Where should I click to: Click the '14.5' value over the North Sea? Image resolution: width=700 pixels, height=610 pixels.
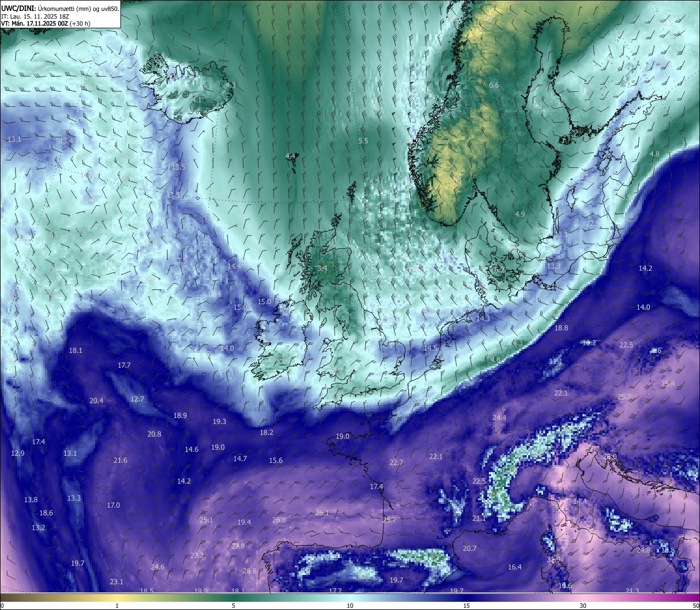point(430,348)
